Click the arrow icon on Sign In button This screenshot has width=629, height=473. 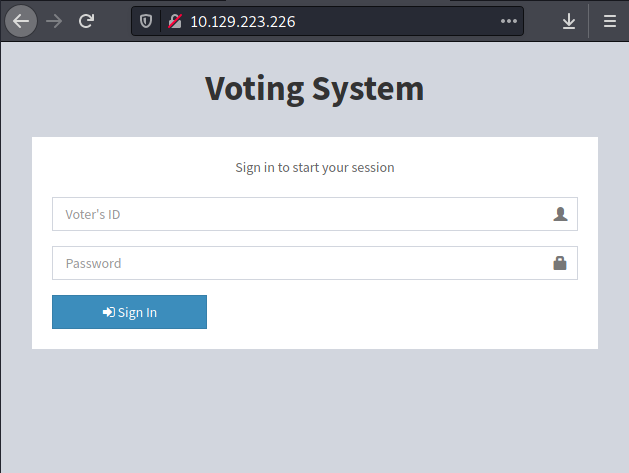[x=108, y=312]
